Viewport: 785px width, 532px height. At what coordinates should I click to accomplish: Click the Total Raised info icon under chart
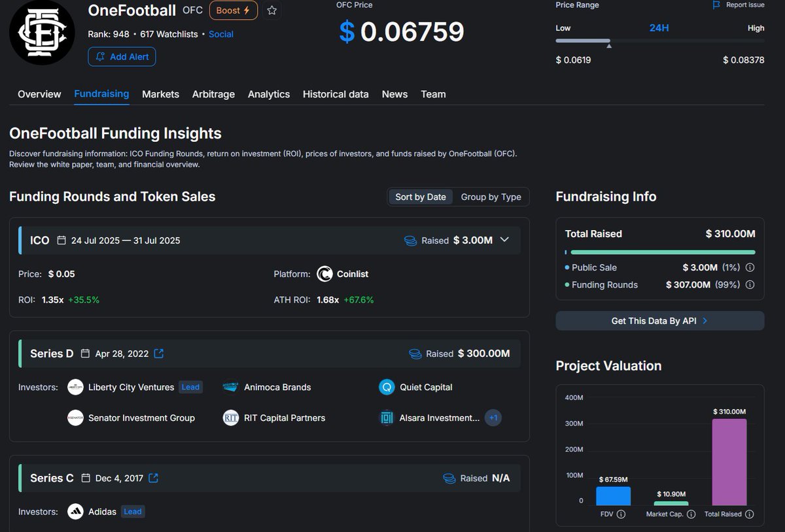coord(750,514)
